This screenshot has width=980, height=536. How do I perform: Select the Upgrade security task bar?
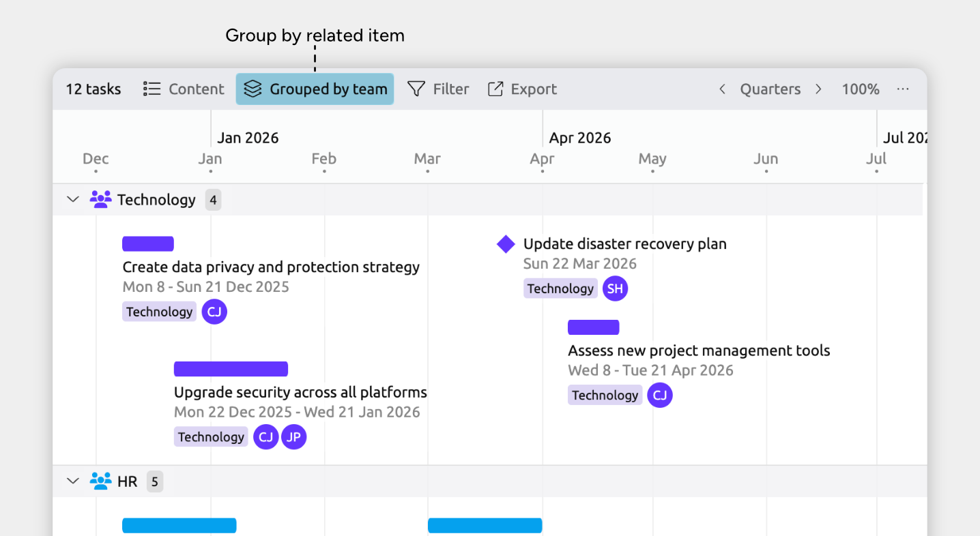tap(231, 369)
